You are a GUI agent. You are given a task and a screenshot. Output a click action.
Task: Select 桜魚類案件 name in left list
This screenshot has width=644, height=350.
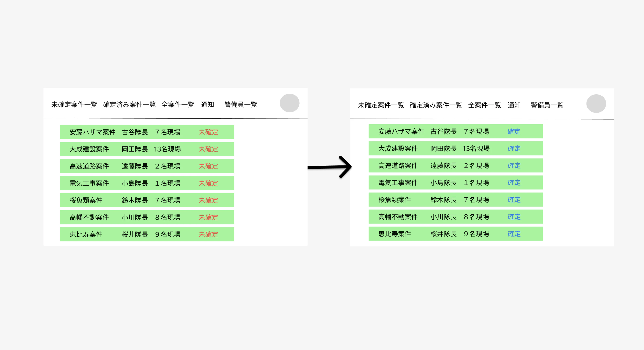pyautogui.click(x=86, y=200)
